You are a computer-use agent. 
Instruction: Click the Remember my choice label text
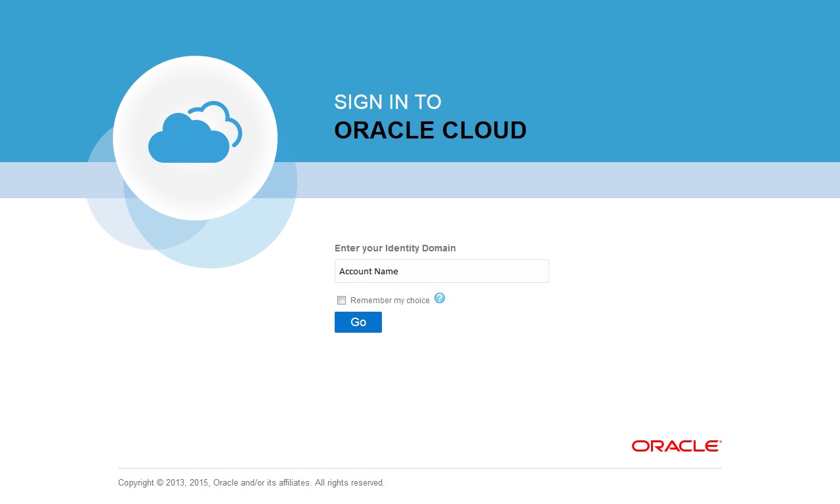pyautogui.click(x=390, y=300)
